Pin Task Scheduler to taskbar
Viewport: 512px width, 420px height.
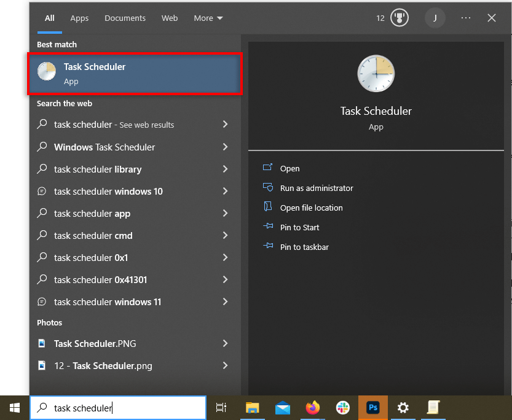[304, 247]
